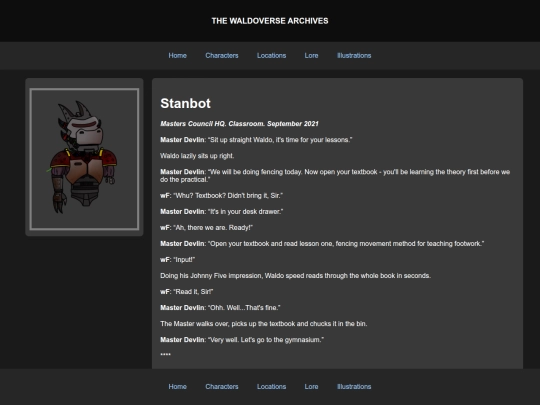
Task: Click the Characters link in the footer
Action: click(x=222, y=386)
